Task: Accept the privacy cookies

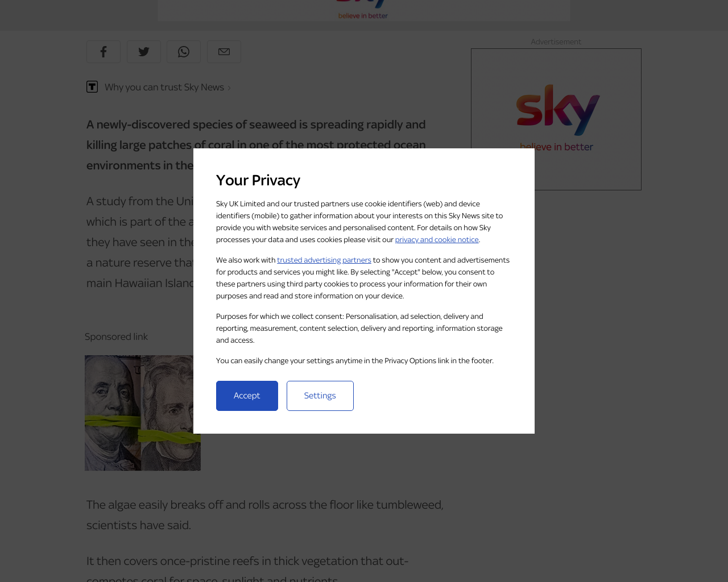Action: pyautogui.click(x=247, y=396)
